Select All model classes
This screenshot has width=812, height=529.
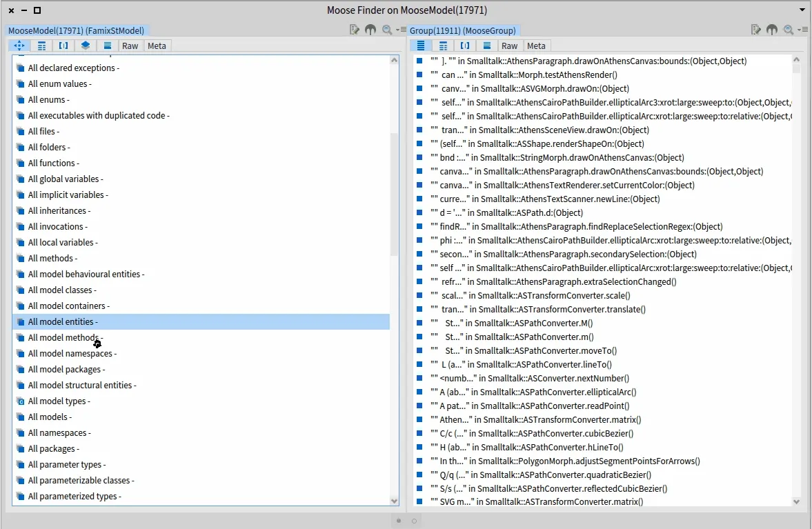point(201,290)
